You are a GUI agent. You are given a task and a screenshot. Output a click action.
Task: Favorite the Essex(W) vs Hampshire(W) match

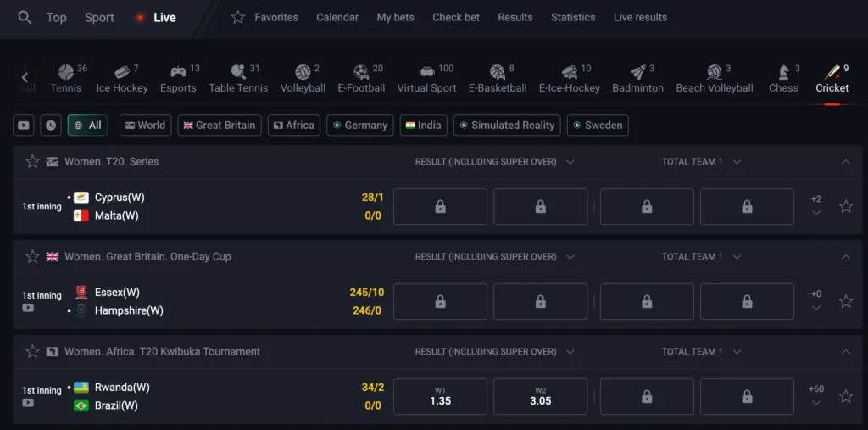[x=846, y=301]
